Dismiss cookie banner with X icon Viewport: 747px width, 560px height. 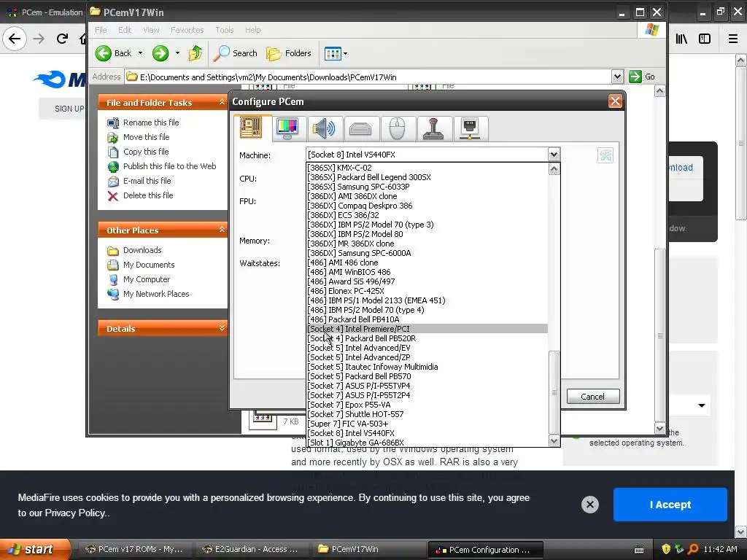click(x=589, y=505)
